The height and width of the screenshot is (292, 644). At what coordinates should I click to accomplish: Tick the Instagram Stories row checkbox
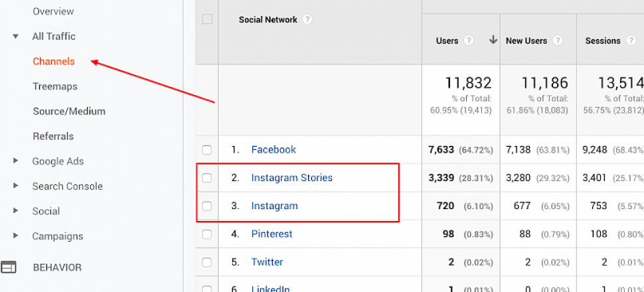(x=207, y=178)
